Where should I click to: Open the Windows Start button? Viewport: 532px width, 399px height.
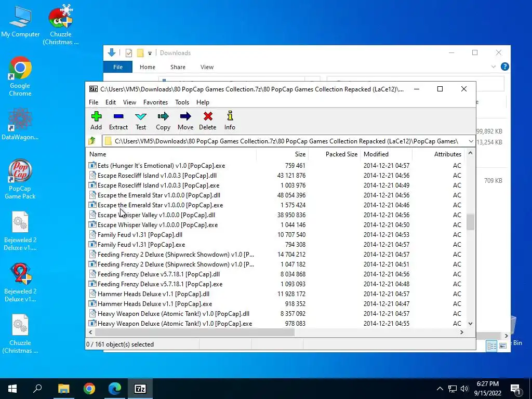pyautogui.click(x=12, y=389)
